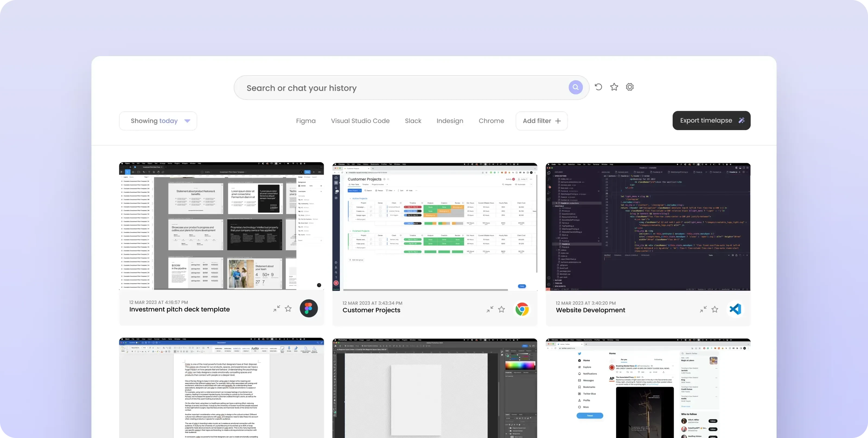Filter history by Figma
The image size is (868, 438).
306,121
